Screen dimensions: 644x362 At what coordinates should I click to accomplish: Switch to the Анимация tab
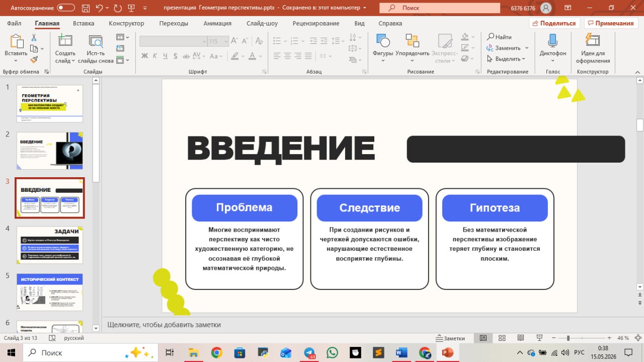click(x=217, y=24)
